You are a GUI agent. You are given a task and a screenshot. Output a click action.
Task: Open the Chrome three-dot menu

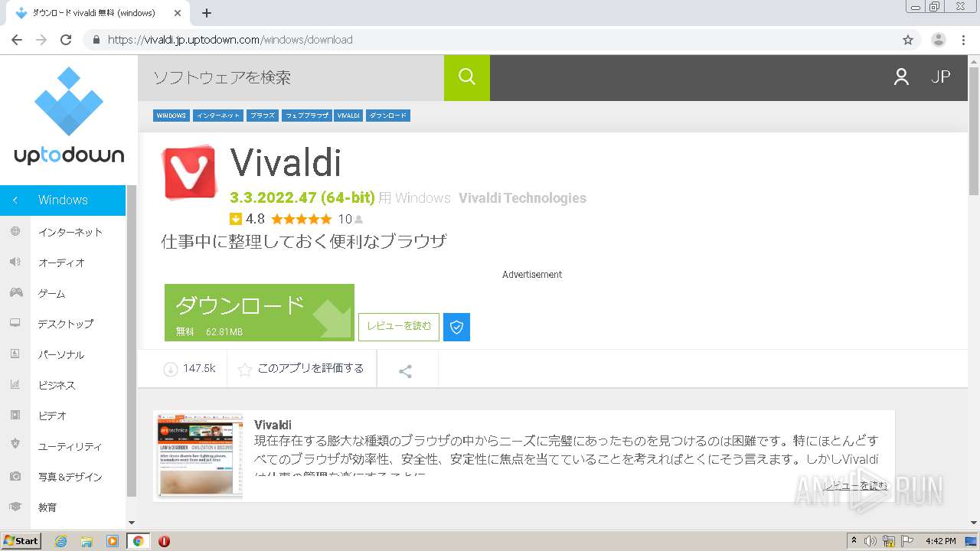(963, 40)
